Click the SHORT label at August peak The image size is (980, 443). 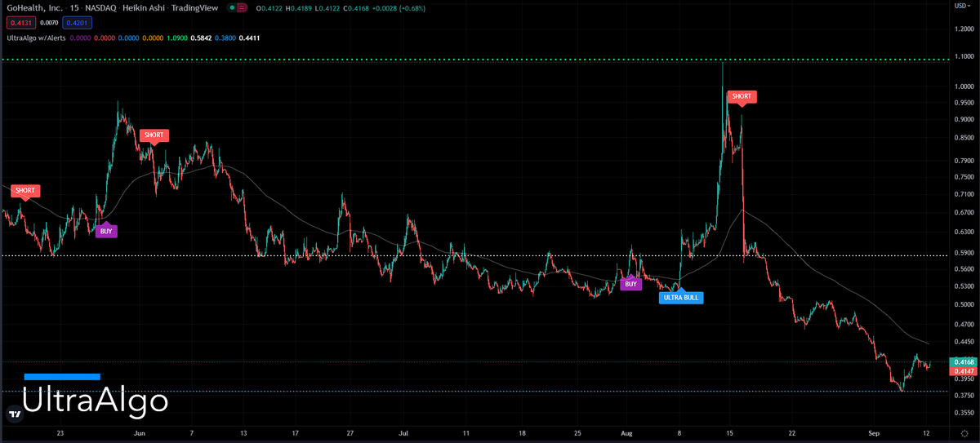(742, 96)
